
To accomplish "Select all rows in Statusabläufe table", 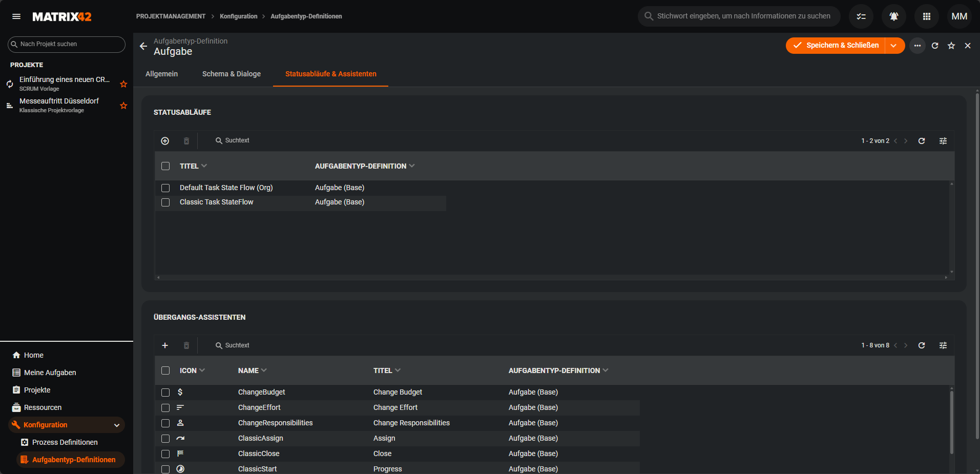I will pyautogui.click(x=165, y=166).
